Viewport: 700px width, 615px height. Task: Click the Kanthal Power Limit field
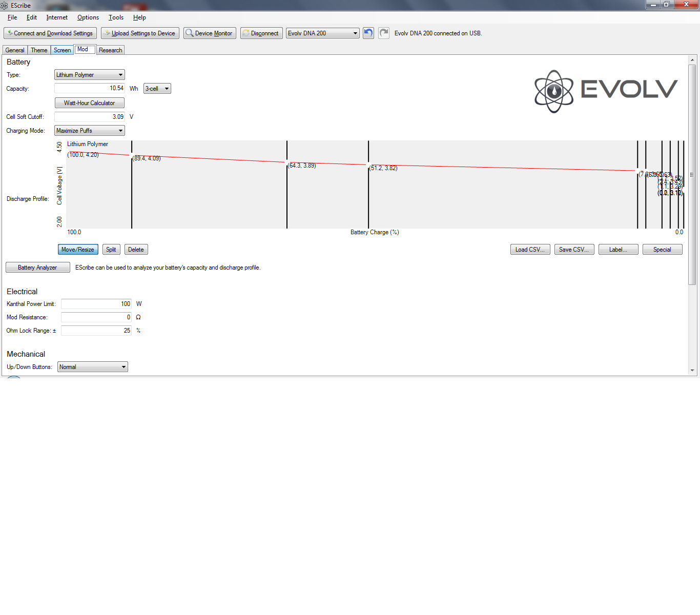point(96,304)
